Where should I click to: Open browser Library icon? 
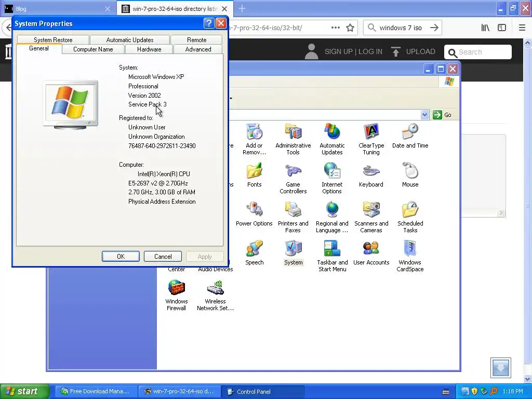click(485, 28)
